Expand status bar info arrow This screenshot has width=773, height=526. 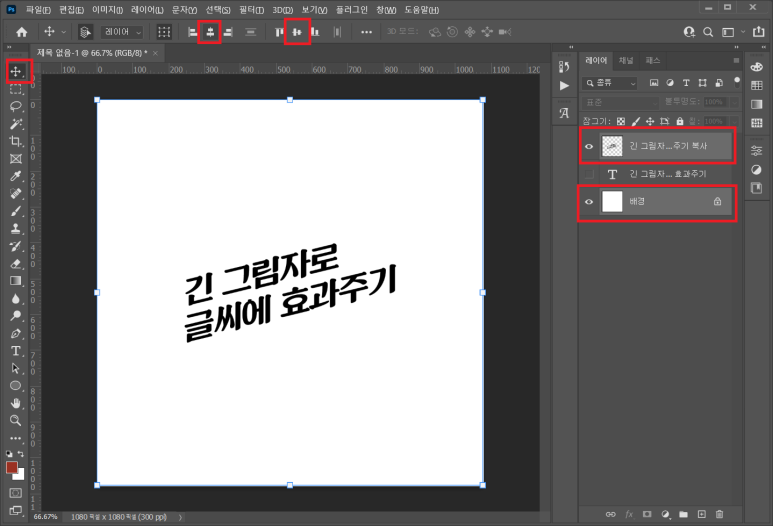coord(180,517)
